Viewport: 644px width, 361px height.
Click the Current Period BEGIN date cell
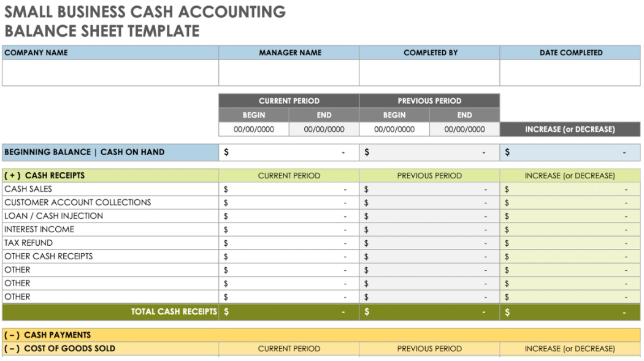[254, 129]
